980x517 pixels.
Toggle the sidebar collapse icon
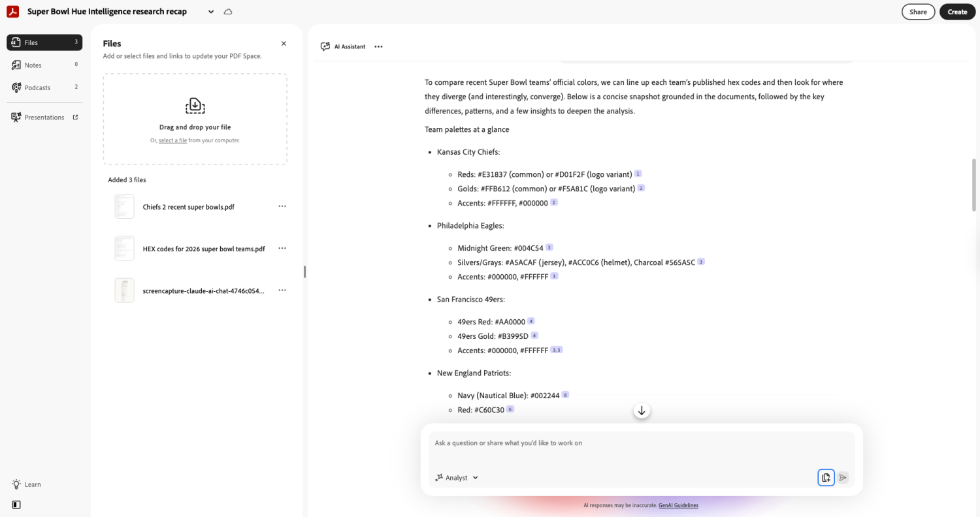(16, 505)
